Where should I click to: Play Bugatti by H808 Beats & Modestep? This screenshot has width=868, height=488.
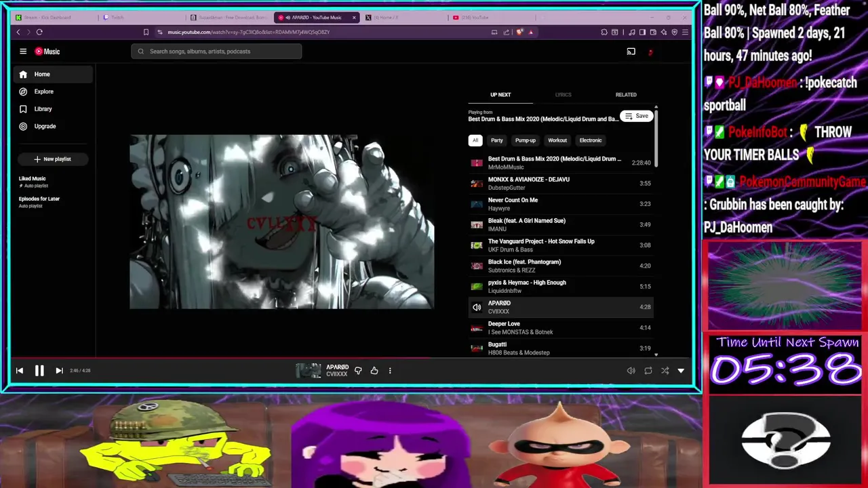[x=561, y=348]
